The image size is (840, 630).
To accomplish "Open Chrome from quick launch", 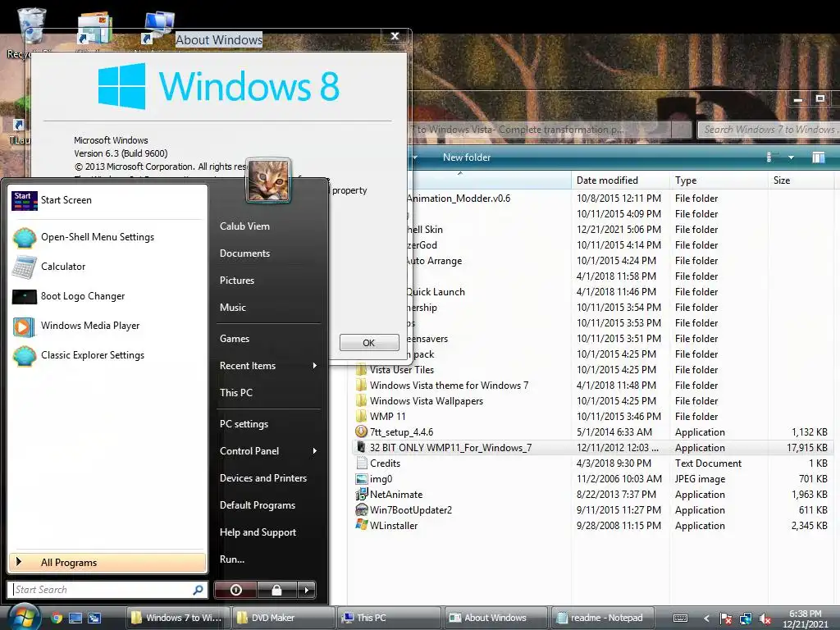I will pyautogui.click(x=57, y=618).
